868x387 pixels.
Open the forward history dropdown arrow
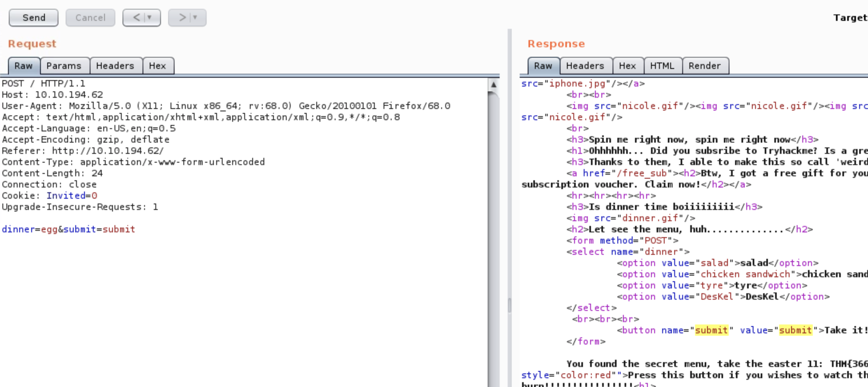pyautogui.click(x=195, y=18)
